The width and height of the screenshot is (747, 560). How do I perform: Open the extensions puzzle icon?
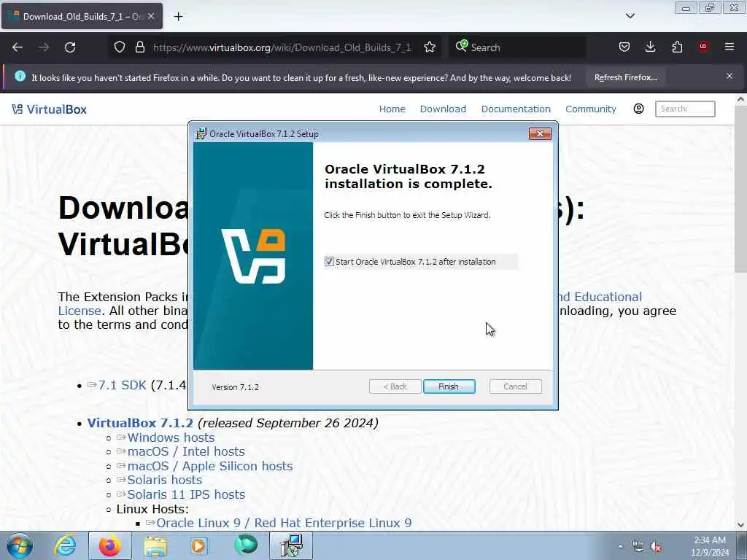(677, 47)
